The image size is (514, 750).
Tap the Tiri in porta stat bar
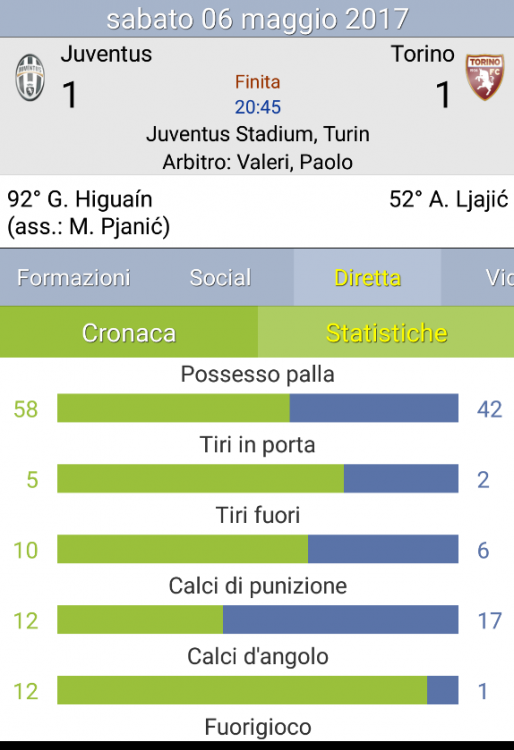258,478
